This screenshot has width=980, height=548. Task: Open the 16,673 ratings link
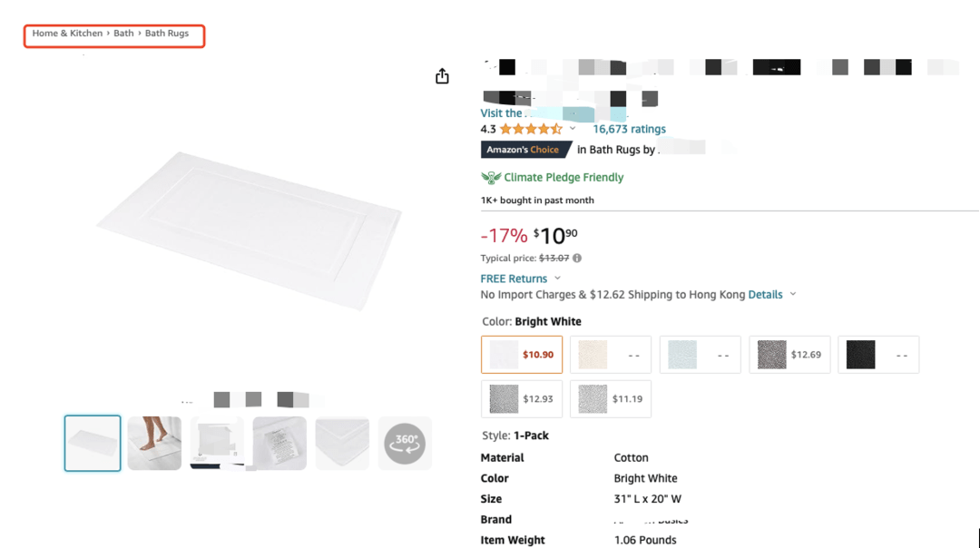click(x=629, y=129)
